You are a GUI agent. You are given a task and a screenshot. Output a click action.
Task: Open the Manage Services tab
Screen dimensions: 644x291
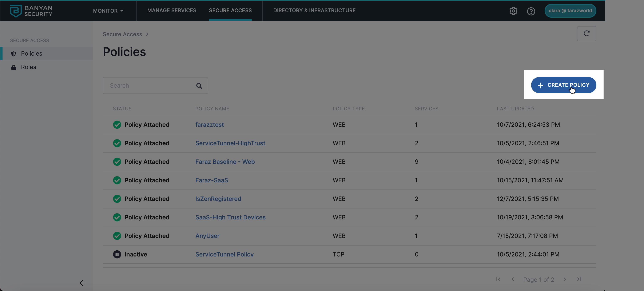(171, 11)
